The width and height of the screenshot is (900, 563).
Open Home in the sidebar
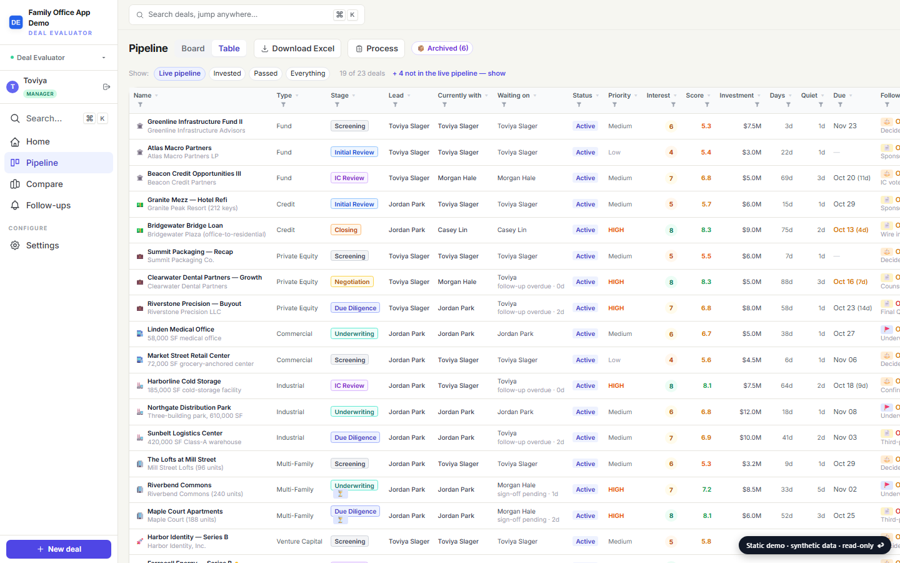tap(59, 142)
